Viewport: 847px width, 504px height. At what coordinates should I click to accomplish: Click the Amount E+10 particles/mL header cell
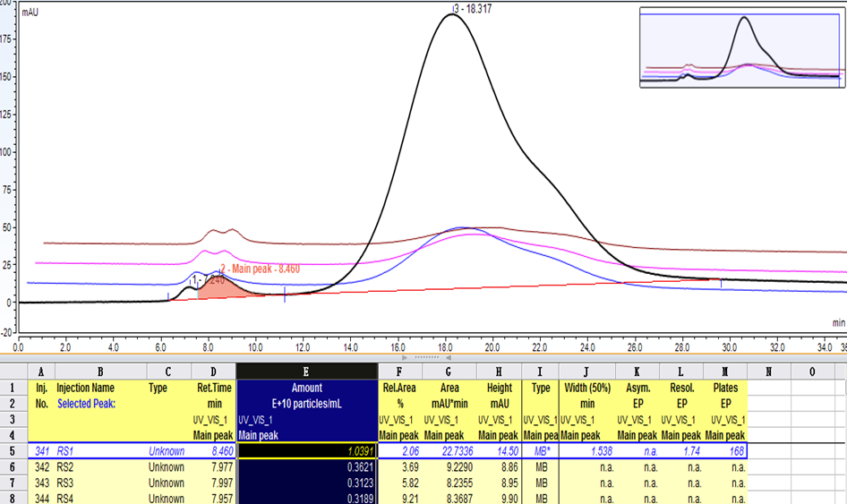click(x=306, y=397)
